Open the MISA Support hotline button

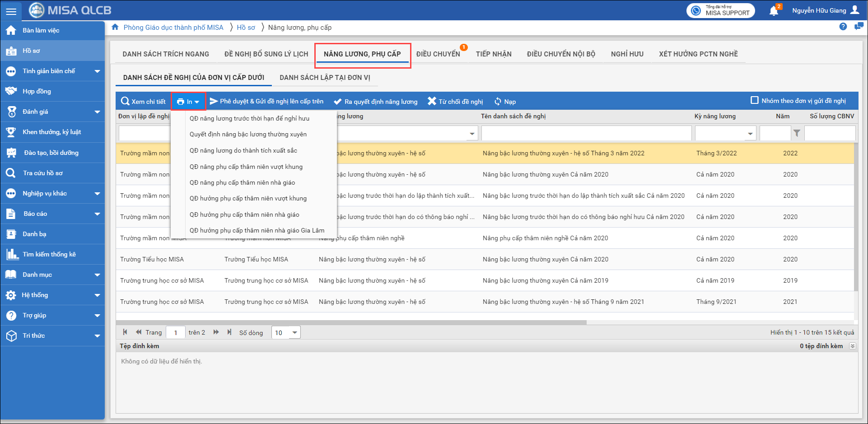point(720,10)
